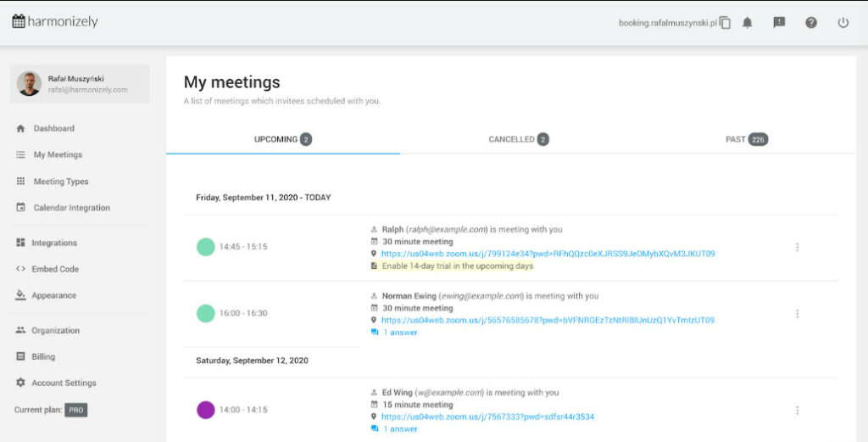Image resolution: width=868 pixels, height=442 pixels.
Task: Open the help question mark icon
Action: pos(811,23)
